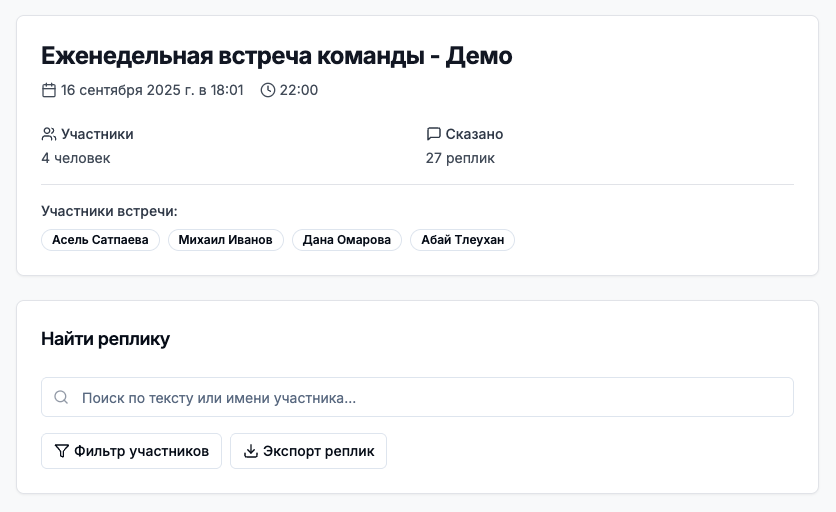Click the clock icon next to 22:00

(268, 90)
